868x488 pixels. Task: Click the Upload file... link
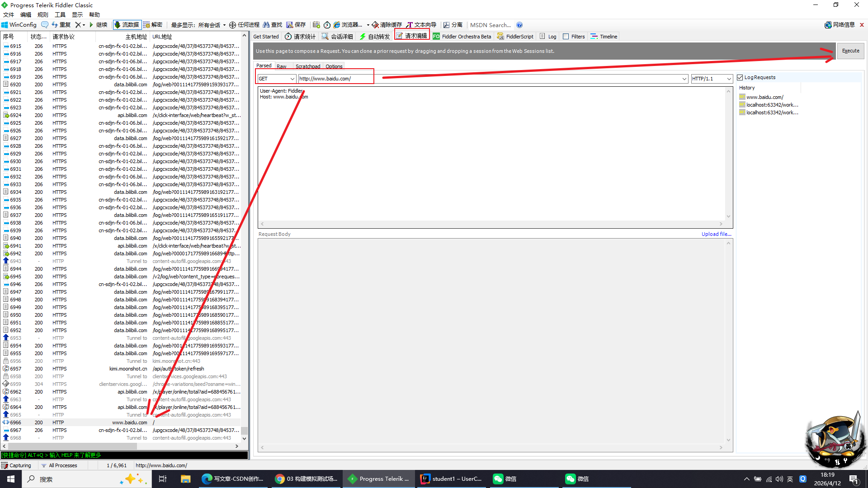coord(716,234)
